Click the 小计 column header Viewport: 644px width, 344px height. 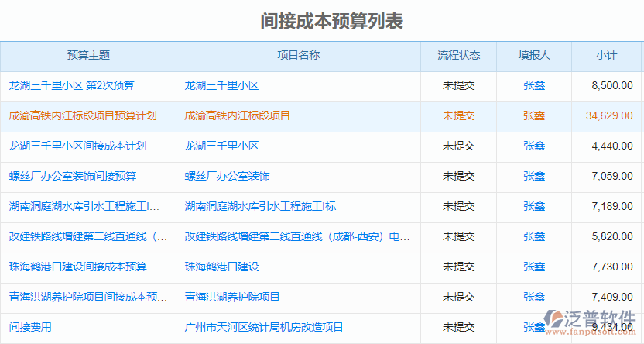pos(606,55)
